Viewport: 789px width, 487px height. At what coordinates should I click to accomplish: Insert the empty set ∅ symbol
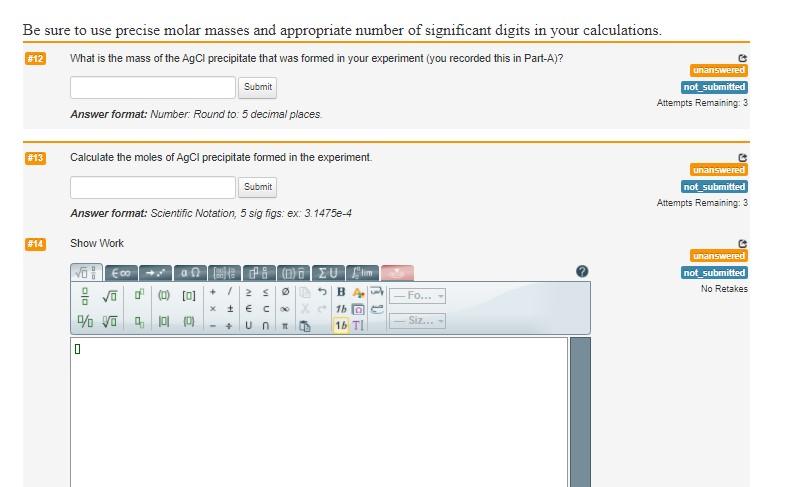pos(285,292)
